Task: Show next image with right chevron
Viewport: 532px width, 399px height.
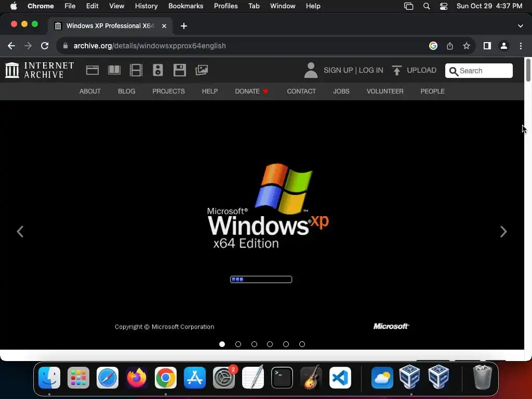Action: [503, 232]
